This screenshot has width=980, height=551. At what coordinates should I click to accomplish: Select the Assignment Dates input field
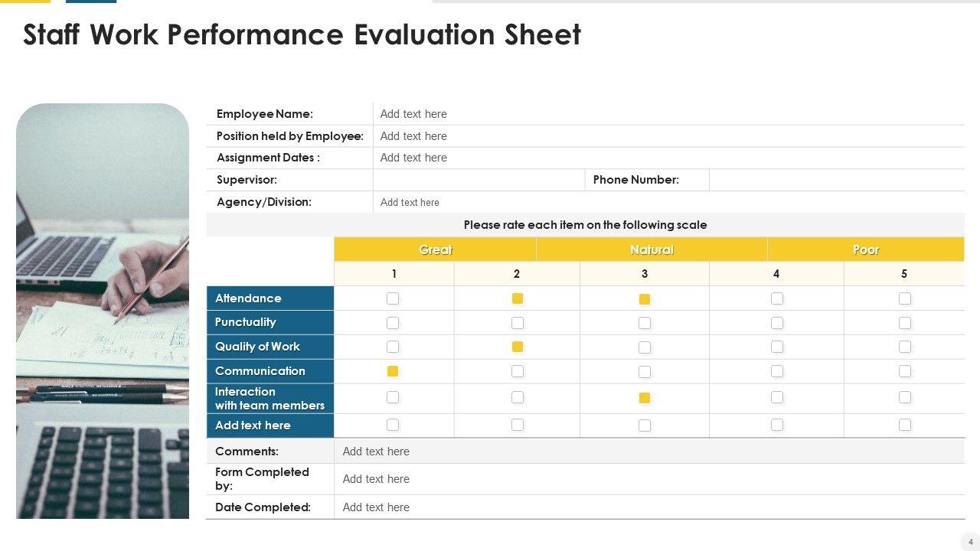point(668,158)
